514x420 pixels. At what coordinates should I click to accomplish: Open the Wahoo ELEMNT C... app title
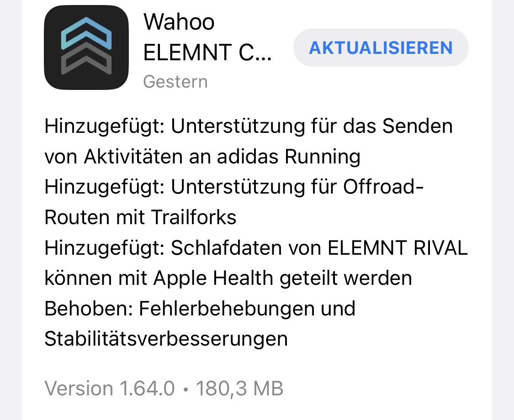(x=207, y=37)
